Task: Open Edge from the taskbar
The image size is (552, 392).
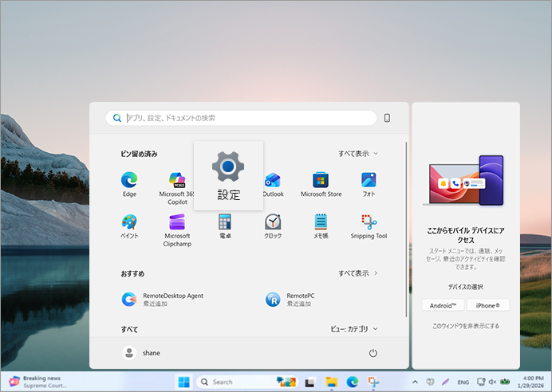Action: click(x=353, y=382)
